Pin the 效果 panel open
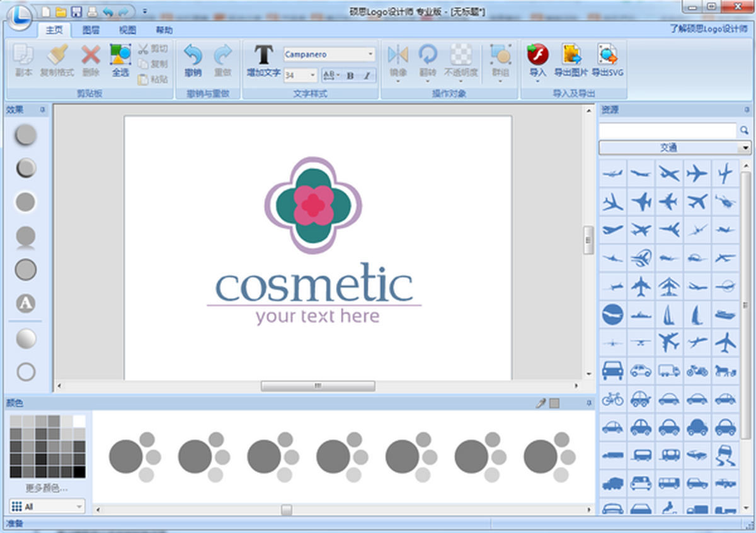The height and width of the screenshot is (533, 756). click(x=43, y=109)
